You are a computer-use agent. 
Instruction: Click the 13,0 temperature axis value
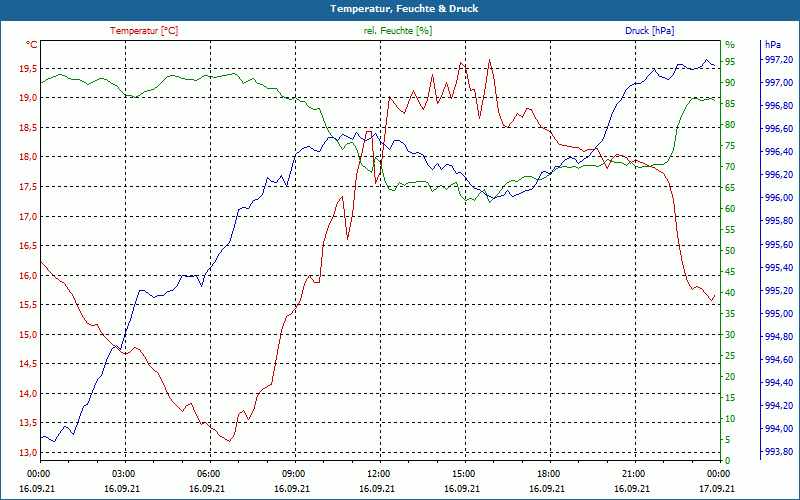point(28,453)
